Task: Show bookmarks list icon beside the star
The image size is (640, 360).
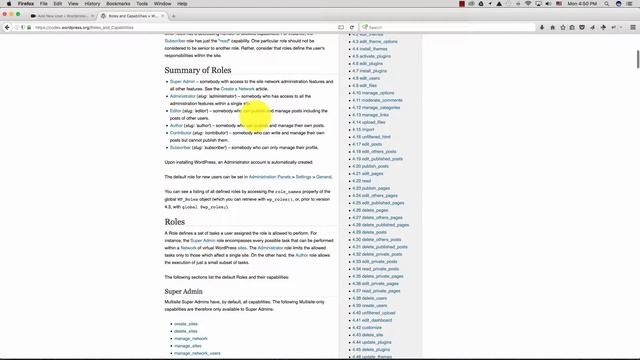Action: click(x=572, y=27)
